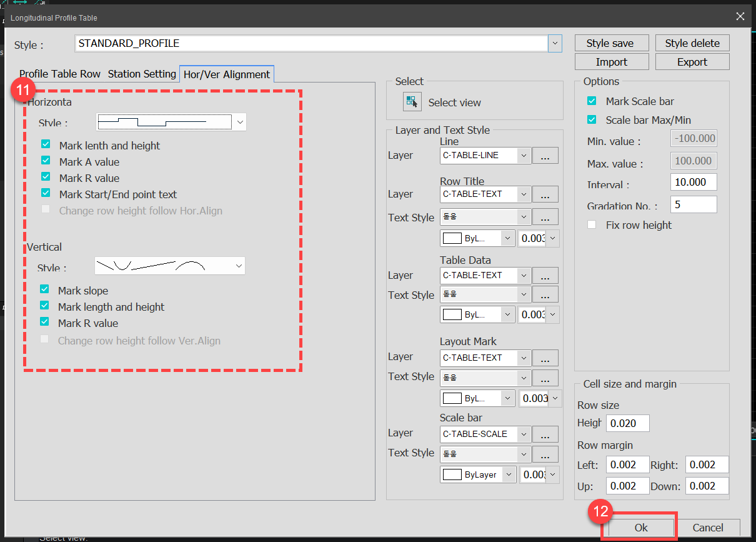
Task: Enable Fix row height
Action: point(591,224)
